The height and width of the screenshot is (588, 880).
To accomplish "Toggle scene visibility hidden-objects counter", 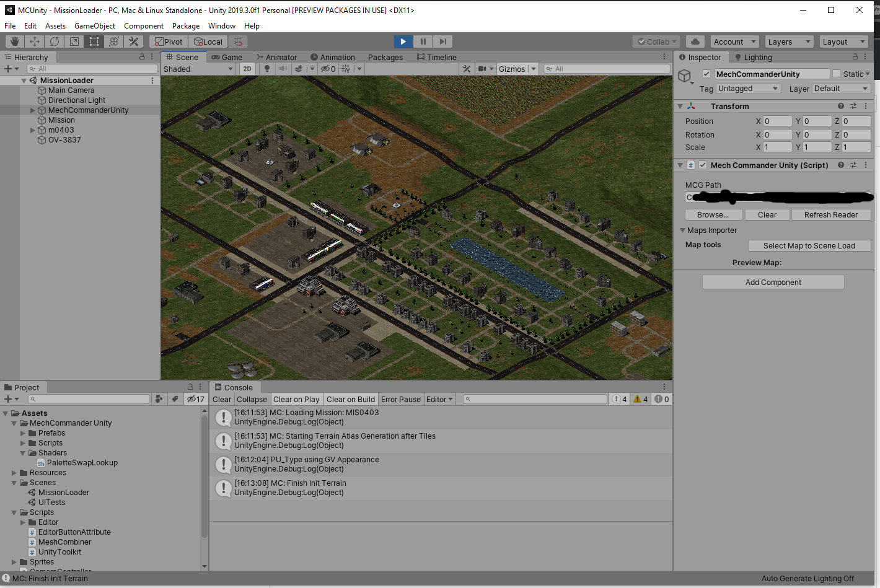I will click(x=328, y=69).
